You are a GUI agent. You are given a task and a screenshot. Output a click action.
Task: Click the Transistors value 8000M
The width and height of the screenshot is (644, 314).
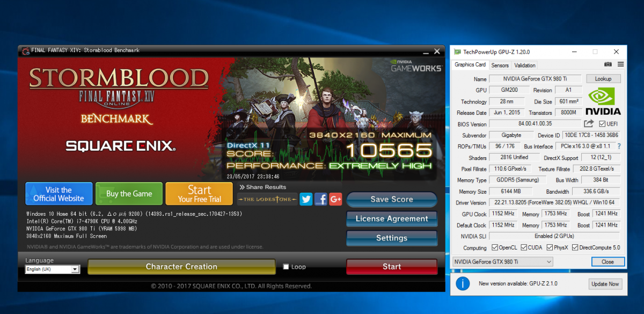click(x=568, y=113)
